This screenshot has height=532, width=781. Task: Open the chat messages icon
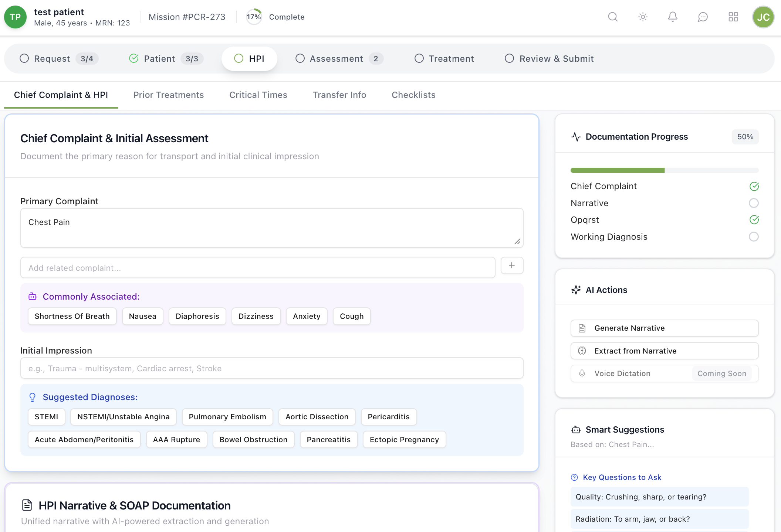pos(703,17)
